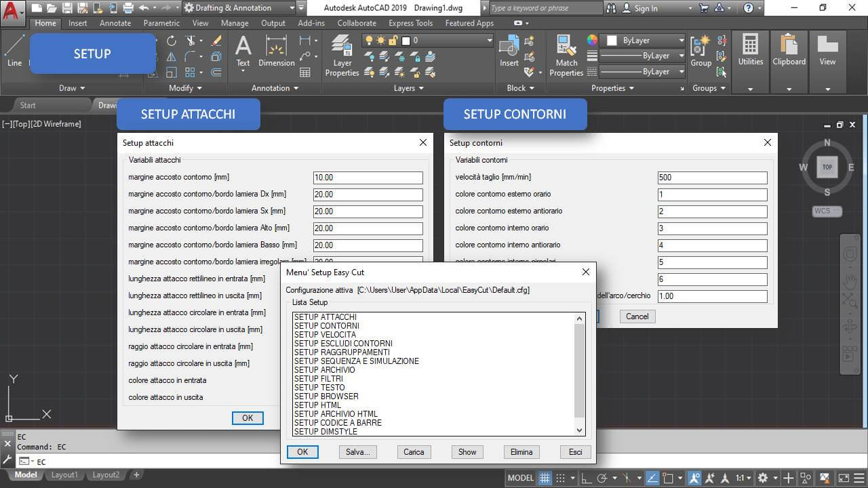Open the Manage ribbon tab
Viewport: 868px width, 488px height.
pyautogui.click(x=235, y=23)
